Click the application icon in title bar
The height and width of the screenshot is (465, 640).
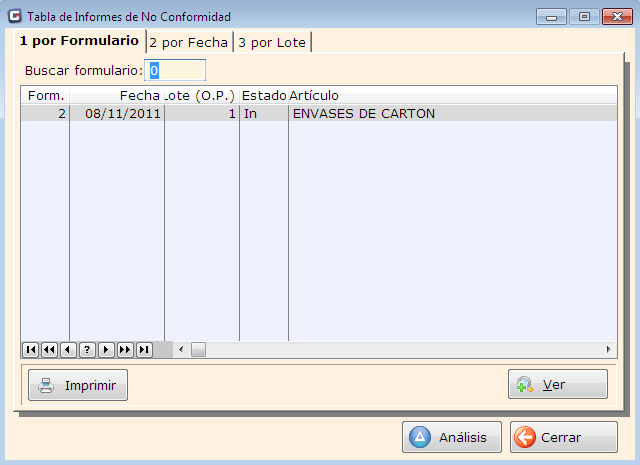tap(15, 16)
